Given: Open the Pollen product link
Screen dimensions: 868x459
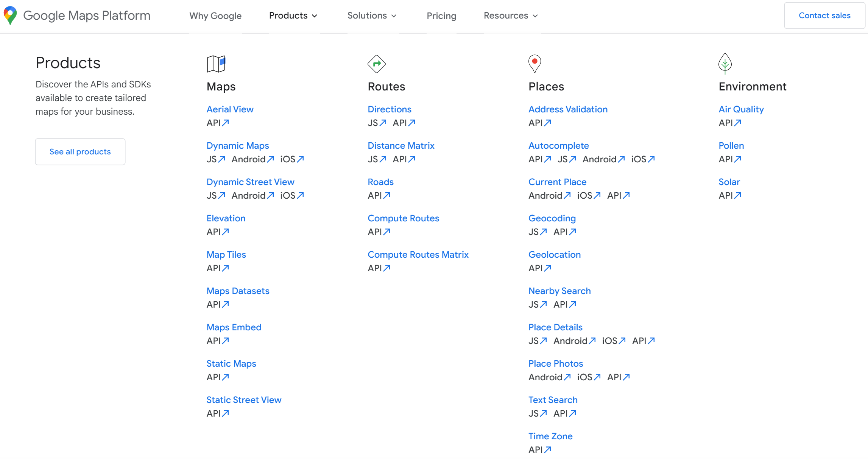Looking at the screenshot, I should [731, 146].
